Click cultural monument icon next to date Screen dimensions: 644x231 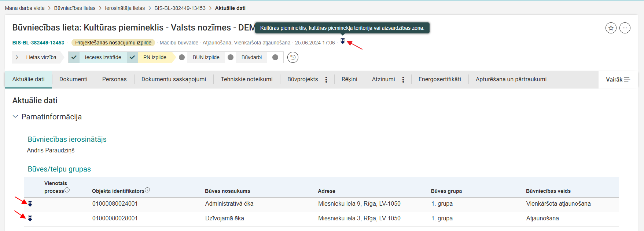(343, 41)
